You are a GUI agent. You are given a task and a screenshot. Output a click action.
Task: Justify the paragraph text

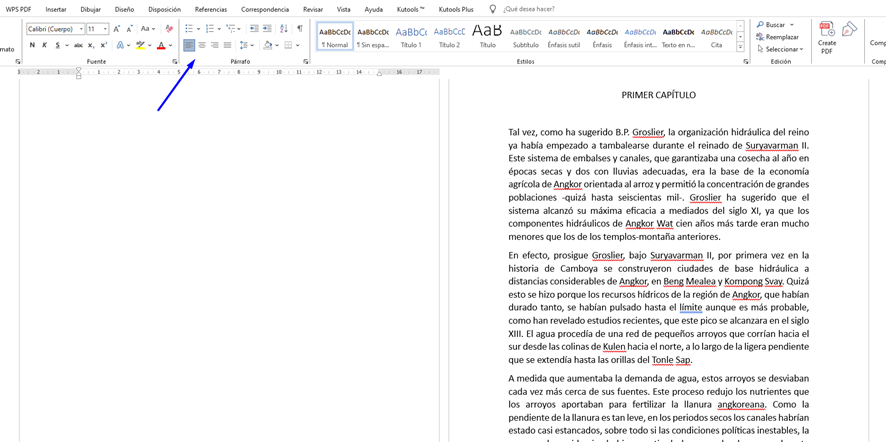tap(227, 45)
